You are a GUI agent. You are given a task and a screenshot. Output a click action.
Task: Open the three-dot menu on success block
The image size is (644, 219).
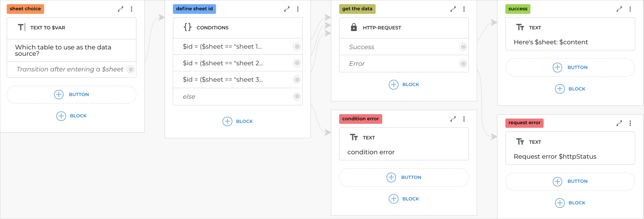630,9
